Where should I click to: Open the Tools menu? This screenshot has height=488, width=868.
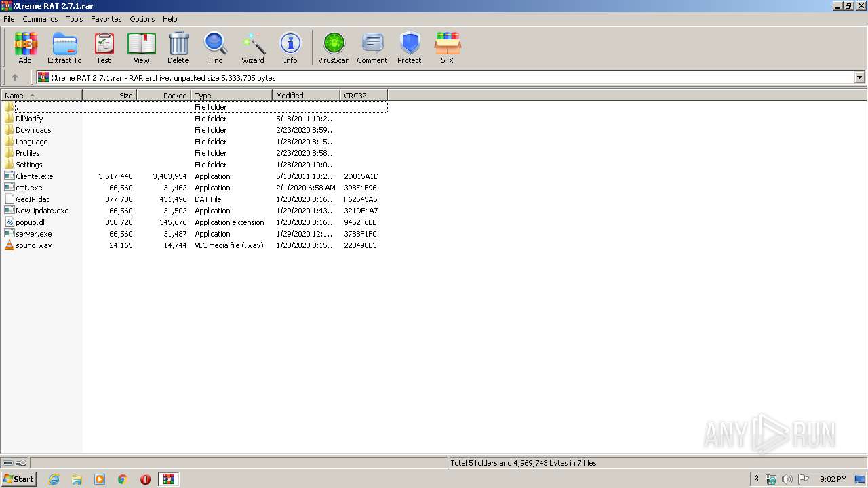tap(75, 19)
